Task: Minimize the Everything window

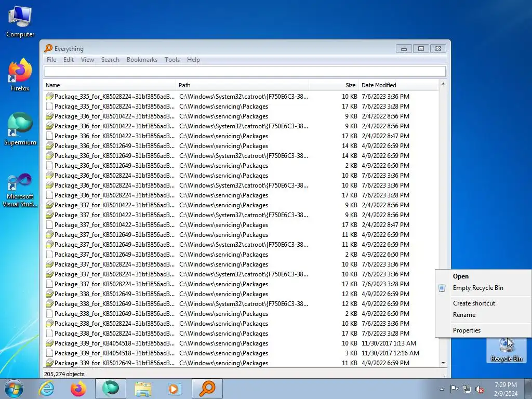Action: click(404, 49)
